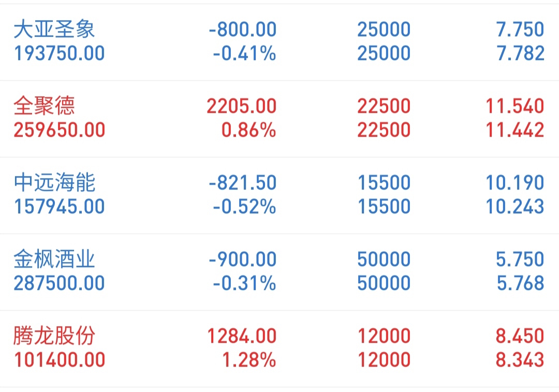Select the current price 10.190
Screen dimensions: 559x392
515,183
